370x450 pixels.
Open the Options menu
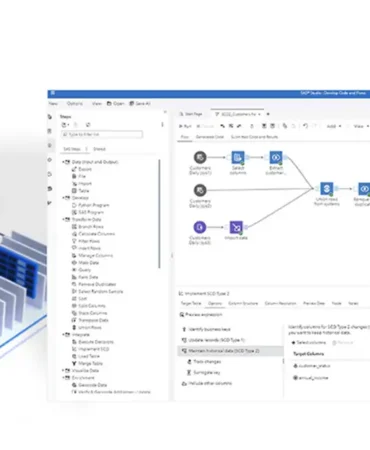[75, 104]
